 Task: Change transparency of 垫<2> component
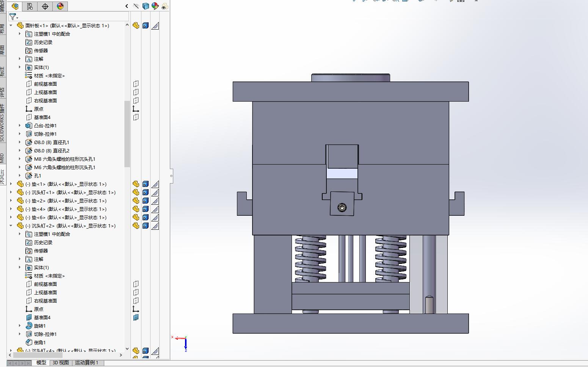(x=155, y=201)
